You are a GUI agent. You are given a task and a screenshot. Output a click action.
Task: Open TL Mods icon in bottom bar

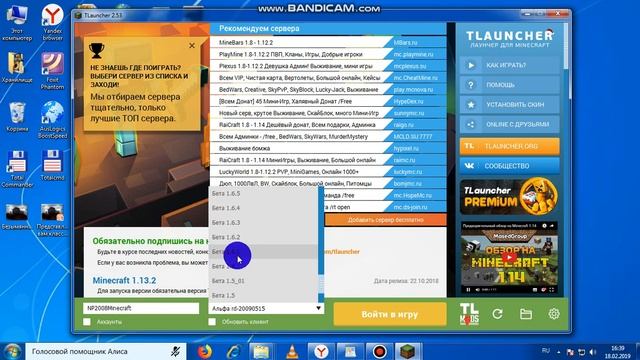(469, 314)
